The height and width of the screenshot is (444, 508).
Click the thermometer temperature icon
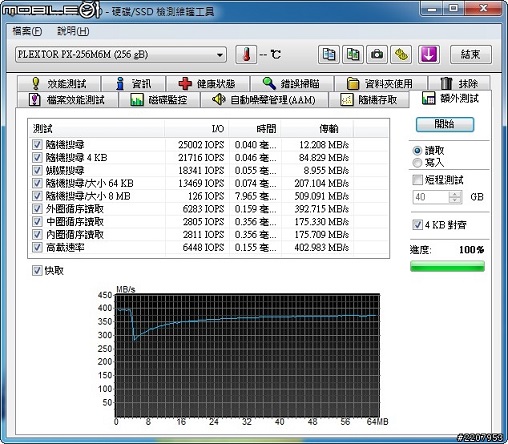[x=246, y=54]
